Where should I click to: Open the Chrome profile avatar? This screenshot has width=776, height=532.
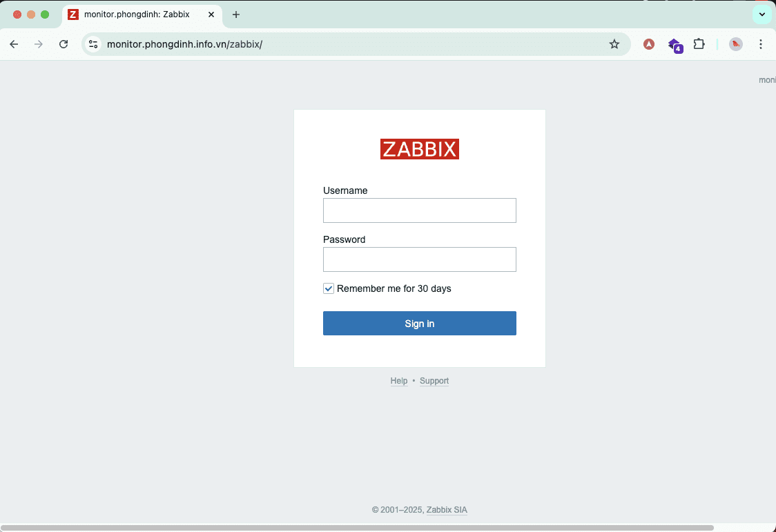pos(736,44)
